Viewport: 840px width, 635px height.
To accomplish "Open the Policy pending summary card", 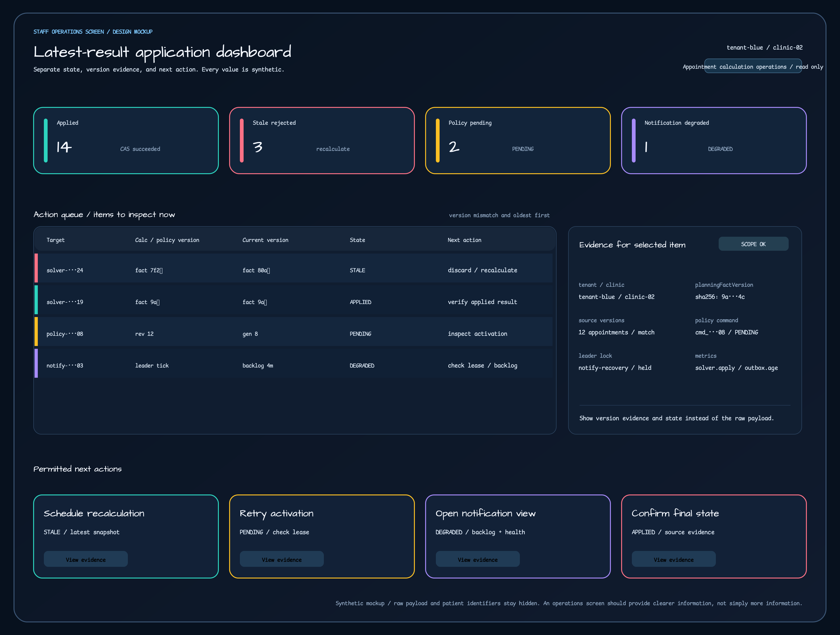I will coord(518,141).
